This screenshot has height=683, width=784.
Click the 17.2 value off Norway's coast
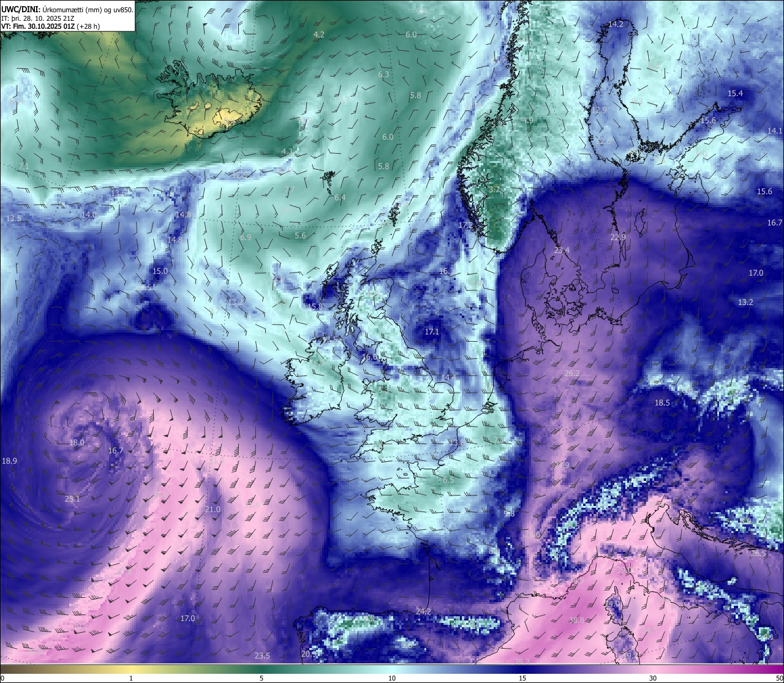pos(466,225)
